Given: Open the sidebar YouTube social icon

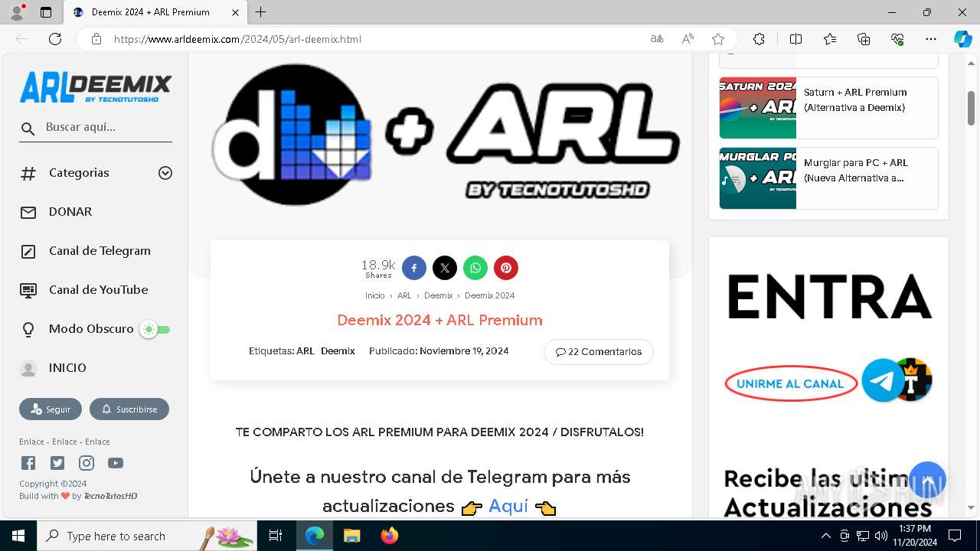Looking at the screenshot, I should click(116, 463).
